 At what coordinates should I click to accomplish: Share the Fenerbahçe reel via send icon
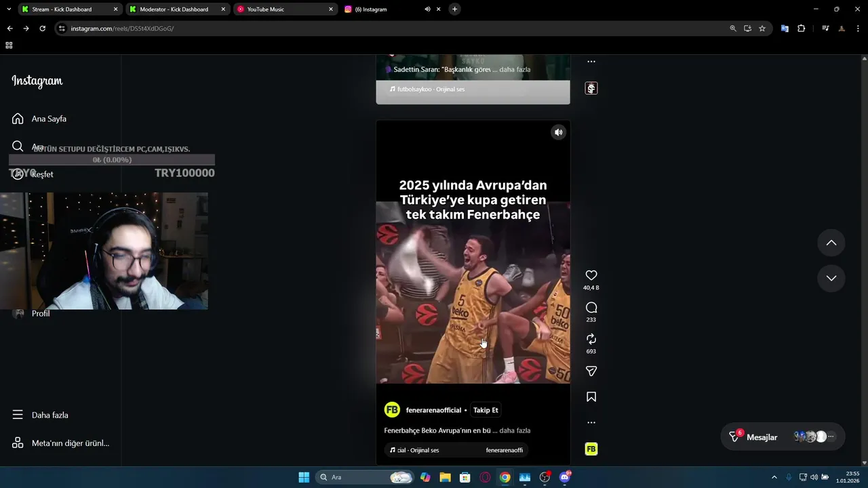(591, 371)
